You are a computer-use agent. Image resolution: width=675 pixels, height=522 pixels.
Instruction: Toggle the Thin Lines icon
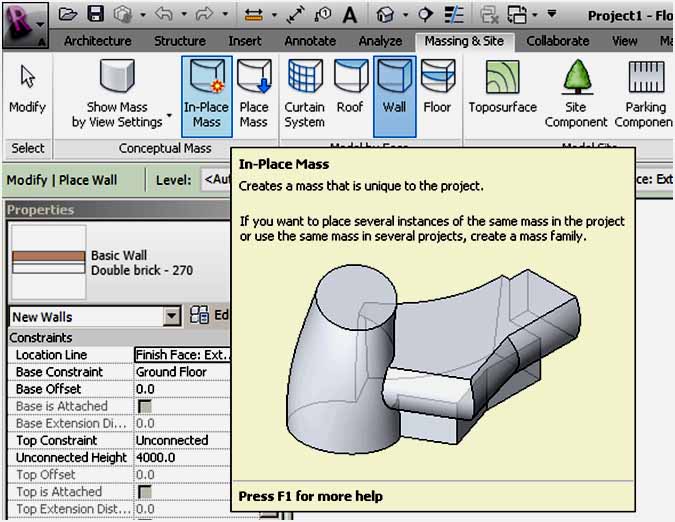tap(454, 15)
